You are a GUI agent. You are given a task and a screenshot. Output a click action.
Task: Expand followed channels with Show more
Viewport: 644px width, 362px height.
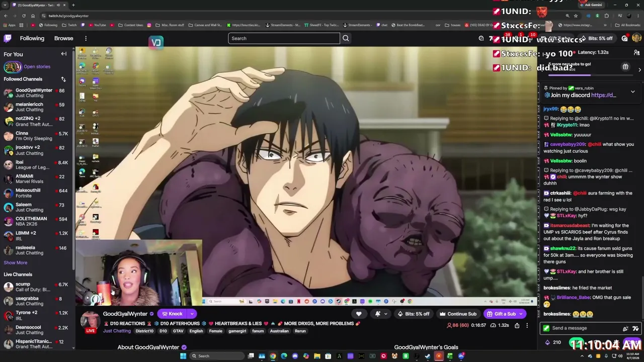pyautogui.click(x=16, y=262)
